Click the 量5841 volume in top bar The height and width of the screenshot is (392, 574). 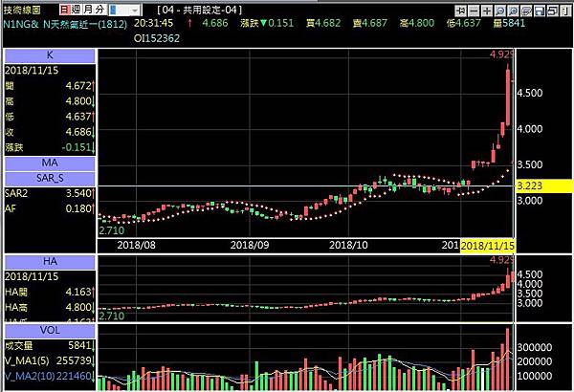tap(509, 23)
